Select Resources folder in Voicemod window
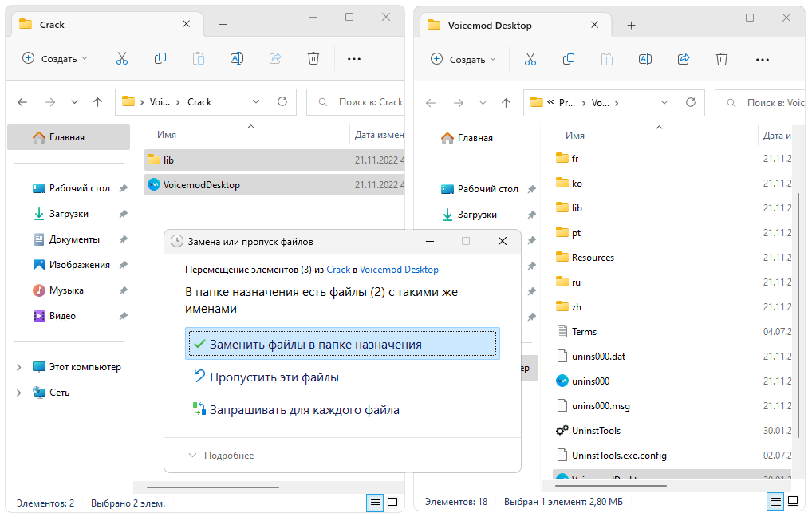 pyautogui.click(x=585, y=258)
